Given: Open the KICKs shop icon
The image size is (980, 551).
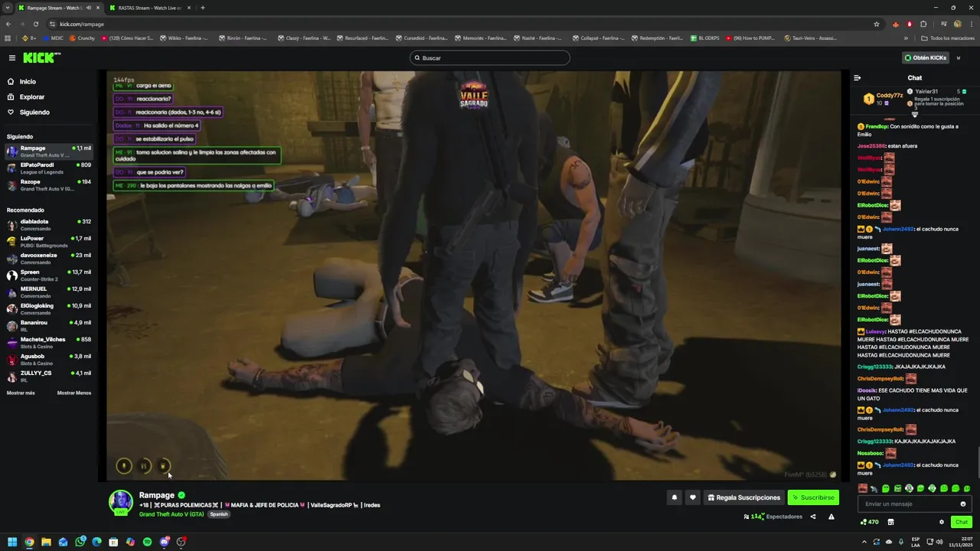Looking at the screenshot, I should click(x=890, y=522).
